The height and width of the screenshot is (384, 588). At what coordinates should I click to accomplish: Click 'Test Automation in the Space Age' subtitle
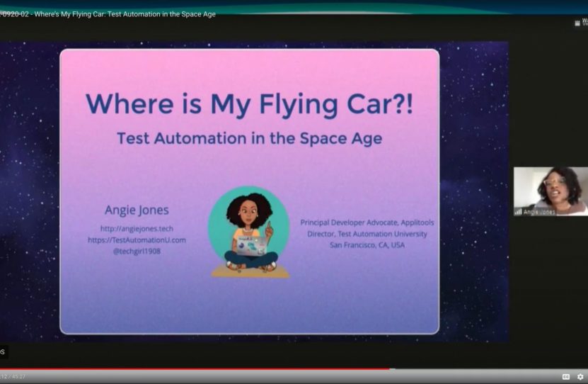coord(249,138)
